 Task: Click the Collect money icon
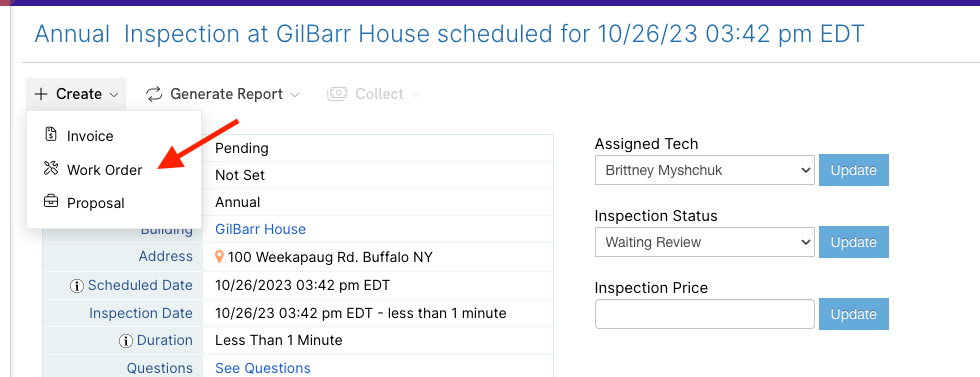click(337, 94)
